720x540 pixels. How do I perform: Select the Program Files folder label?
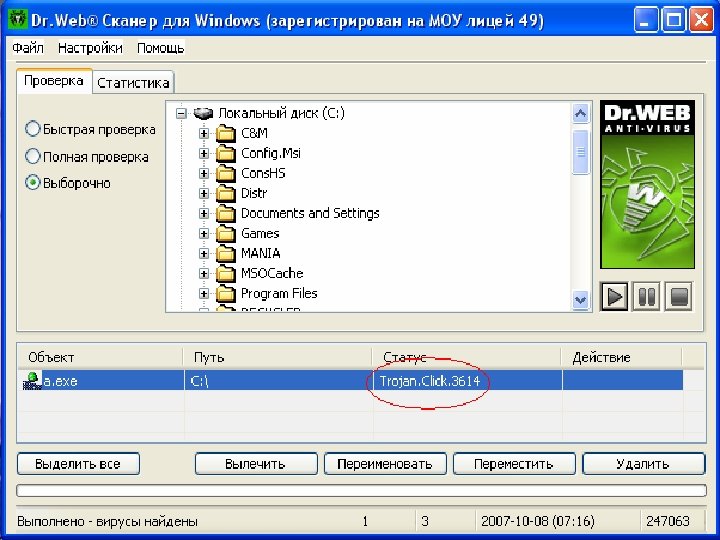(x=279, y=294)
